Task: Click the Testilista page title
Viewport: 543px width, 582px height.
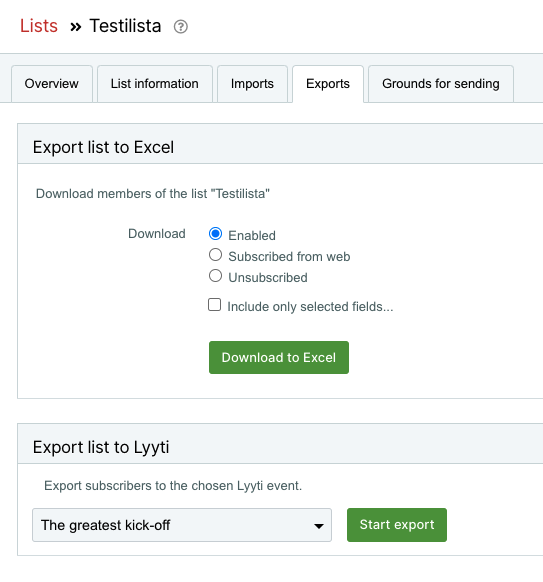Action: tap(125, 26)
